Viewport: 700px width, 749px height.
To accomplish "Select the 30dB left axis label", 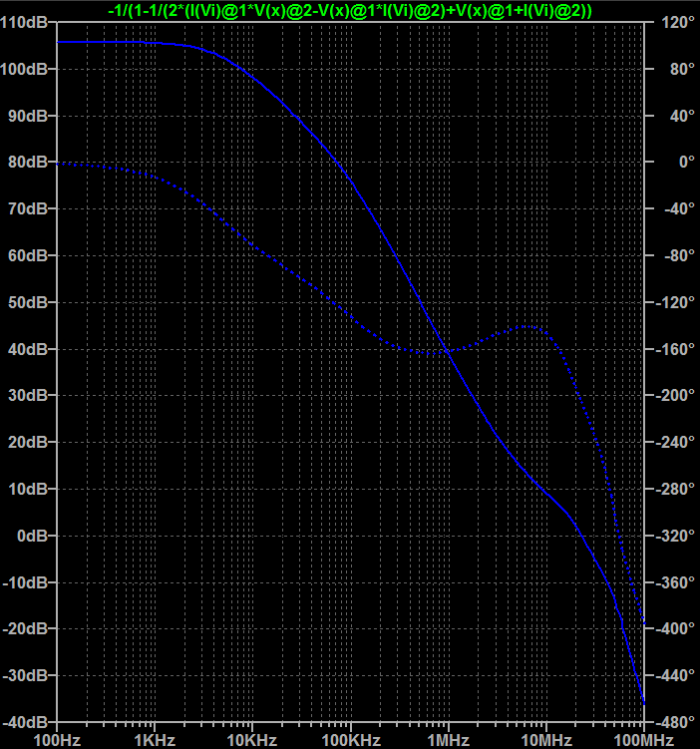I will (x=28, y=395).
